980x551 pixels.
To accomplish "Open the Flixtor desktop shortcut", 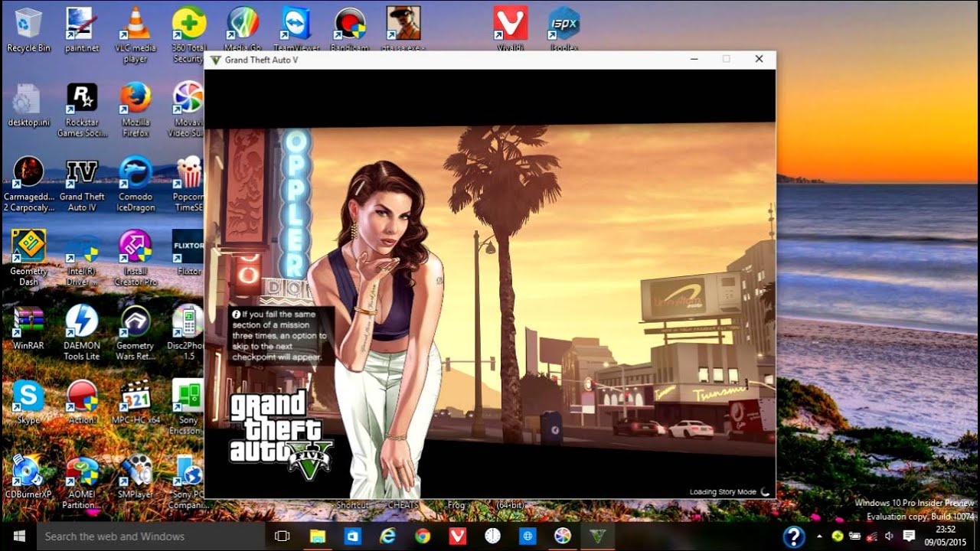I will tap(188, 253).
